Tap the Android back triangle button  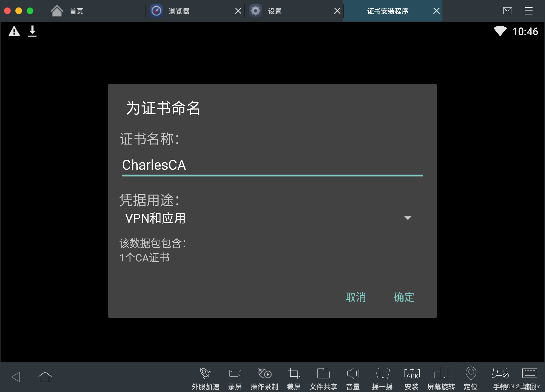coord(16,377)
